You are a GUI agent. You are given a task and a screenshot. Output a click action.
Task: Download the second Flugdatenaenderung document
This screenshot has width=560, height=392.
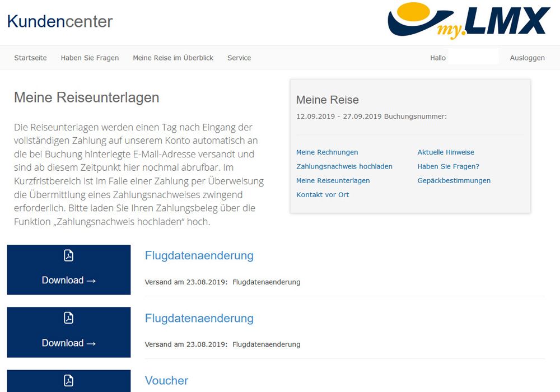pos(68,343)
